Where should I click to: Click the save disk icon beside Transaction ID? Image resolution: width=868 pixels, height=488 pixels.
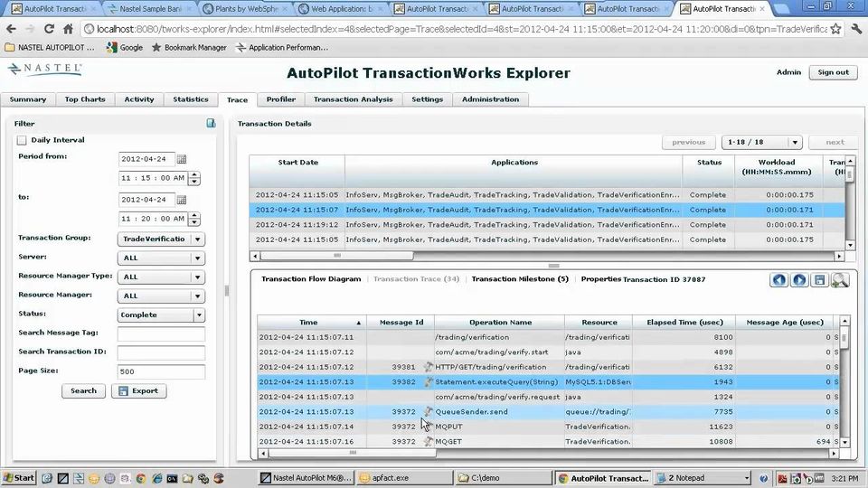[x=819, y=280]
